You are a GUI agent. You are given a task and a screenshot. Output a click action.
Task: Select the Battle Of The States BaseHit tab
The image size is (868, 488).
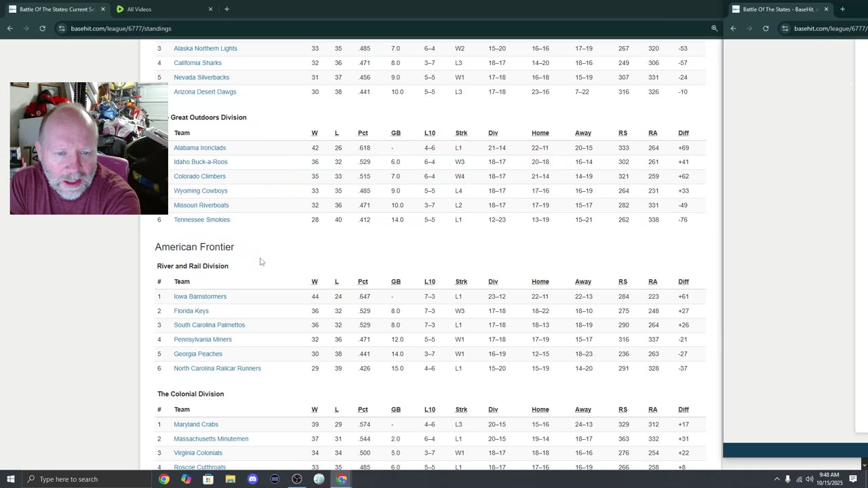tap(777, 9)
